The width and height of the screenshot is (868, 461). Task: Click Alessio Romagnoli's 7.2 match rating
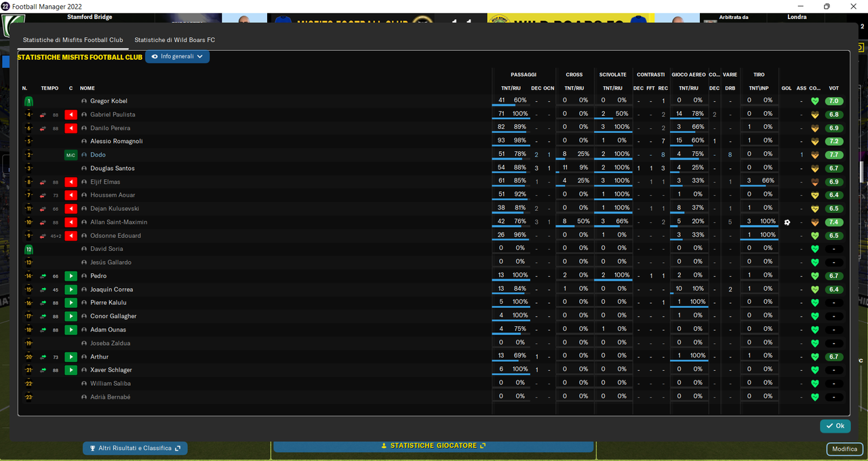(834, 142)
